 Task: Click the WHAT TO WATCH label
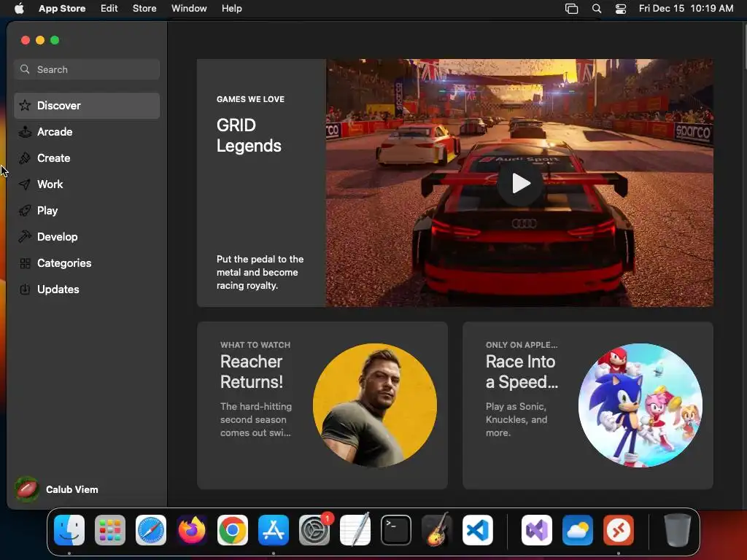[x=255, y=345]
